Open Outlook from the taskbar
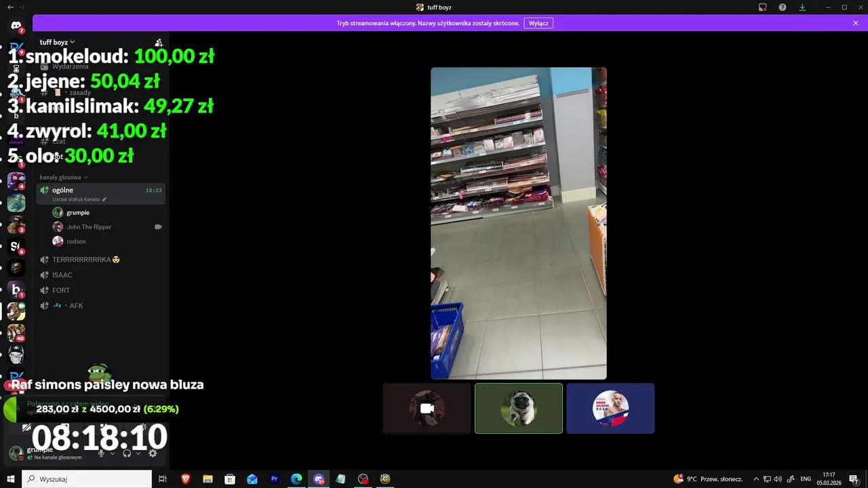Image resolution: width=868 pixels, height=488 pixels. (x=252, y=479)
